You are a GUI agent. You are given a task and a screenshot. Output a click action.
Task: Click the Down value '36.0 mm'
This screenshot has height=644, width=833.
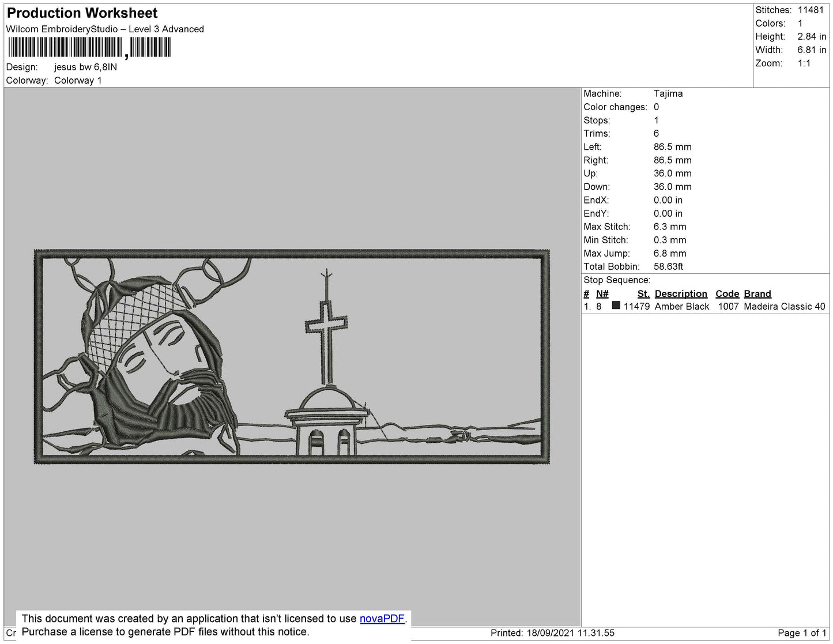tap(672, 186)
